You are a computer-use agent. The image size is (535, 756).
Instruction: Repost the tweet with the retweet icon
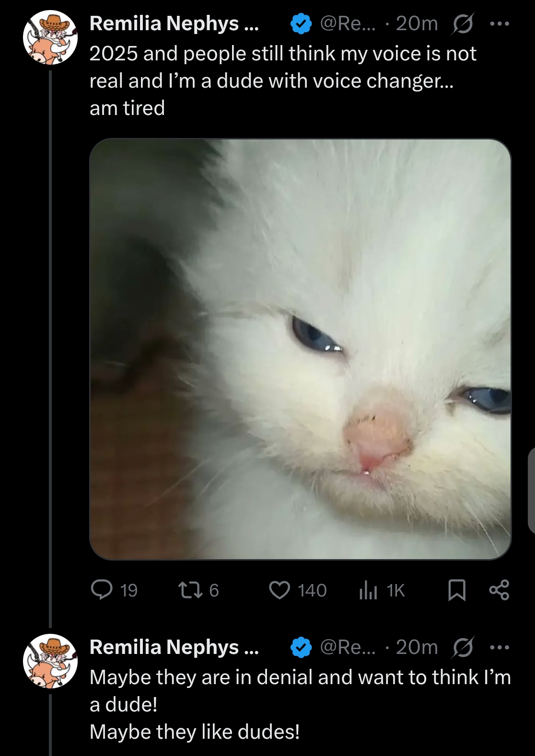point(190,590)
